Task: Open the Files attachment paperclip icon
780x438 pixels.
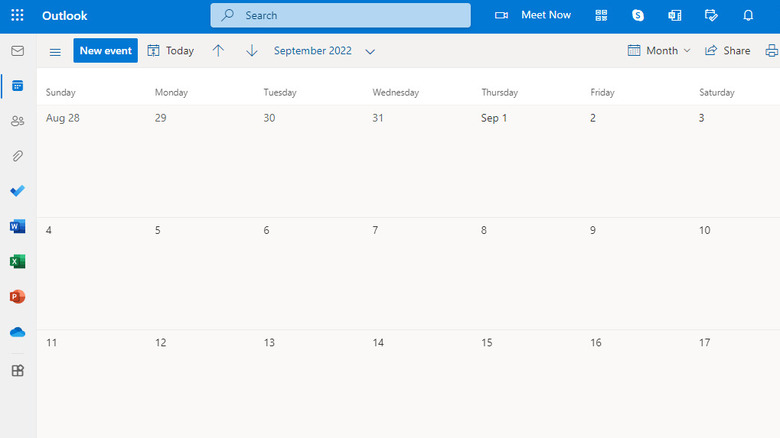Action: (17, 156)
